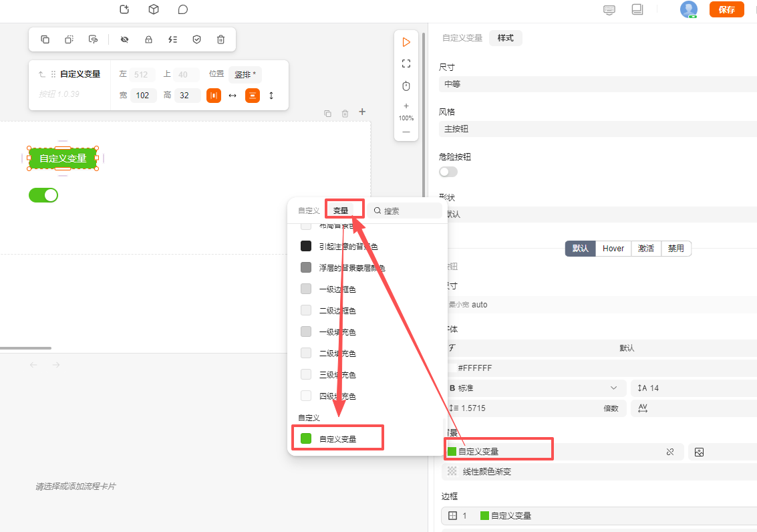Hide the selected element with eye icon
This screenshot has height=532, width=757.
pos(124,39)
